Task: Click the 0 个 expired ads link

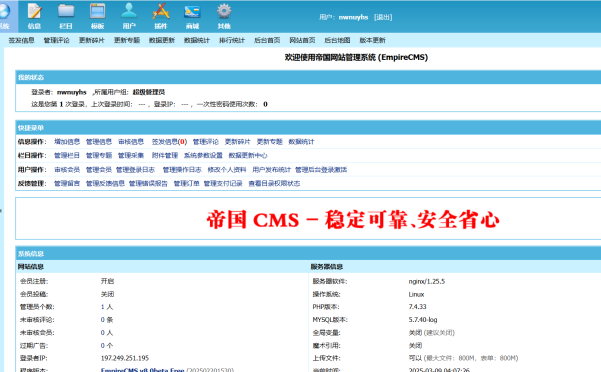Action: tap(107, 346)
